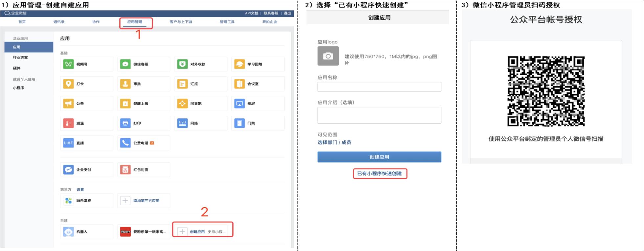Switch to the 我的企业 tab
The image size is (644, 251).
(270, 22)
